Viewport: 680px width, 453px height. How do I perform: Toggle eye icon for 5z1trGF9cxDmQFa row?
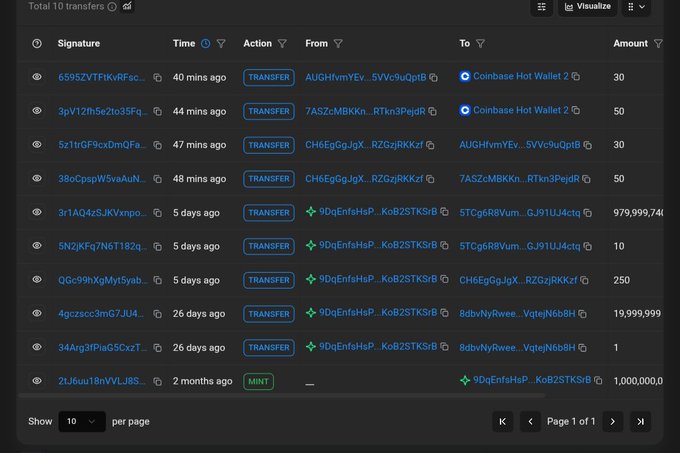coord(37,144)
